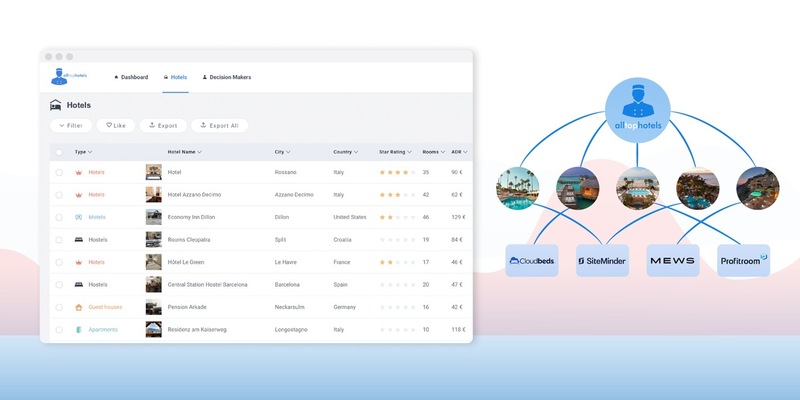
Task: Click the heart icon in the Like button
Action: (x=109, y=125)
